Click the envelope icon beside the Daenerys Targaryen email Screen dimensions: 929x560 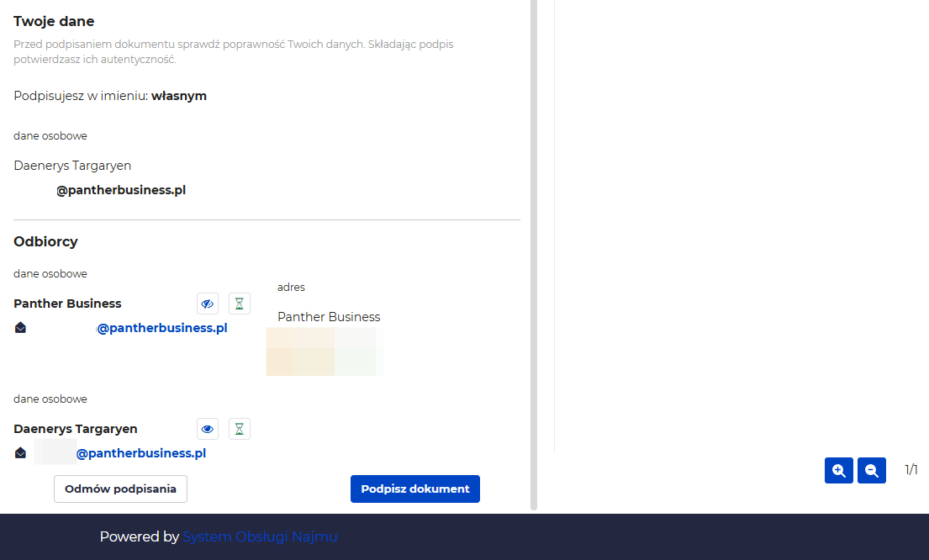pyautogui.click(x=20, y=453)
